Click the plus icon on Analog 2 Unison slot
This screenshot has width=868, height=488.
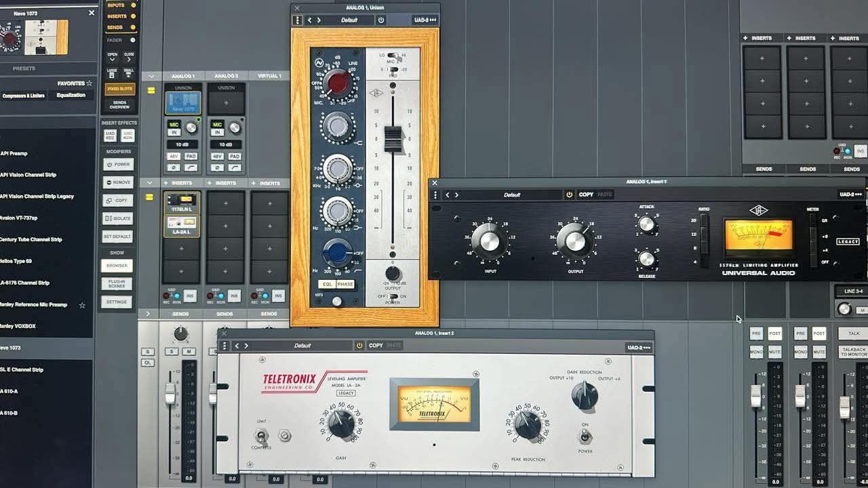(226, 103)
